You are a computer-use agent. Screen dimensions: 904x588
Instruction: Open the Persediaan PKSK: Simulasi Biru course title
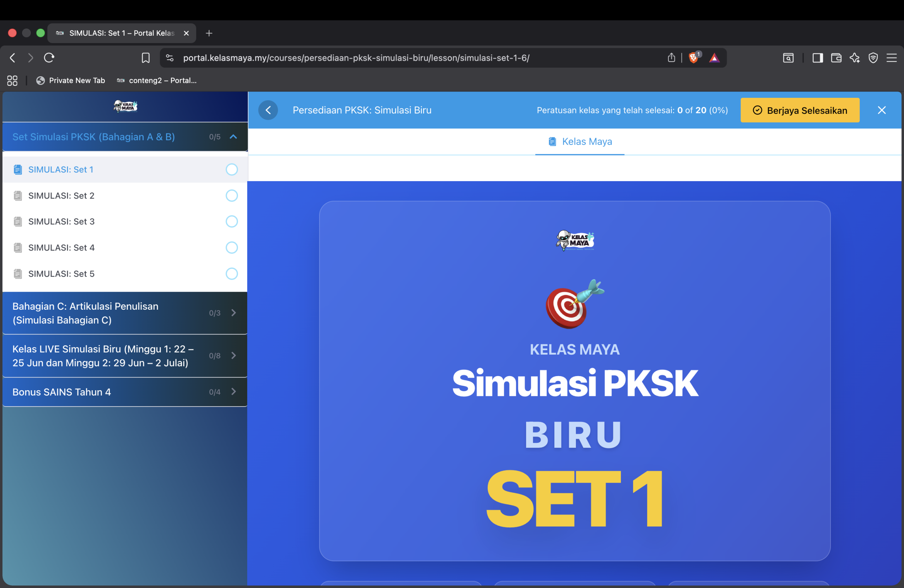[x=362, y=110]
